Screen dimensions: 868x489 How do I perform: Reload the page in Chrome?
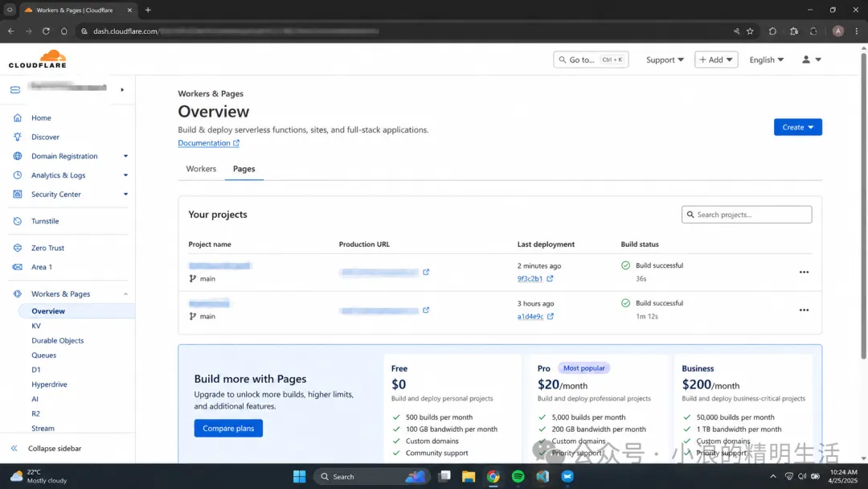(x=46, y=31)
